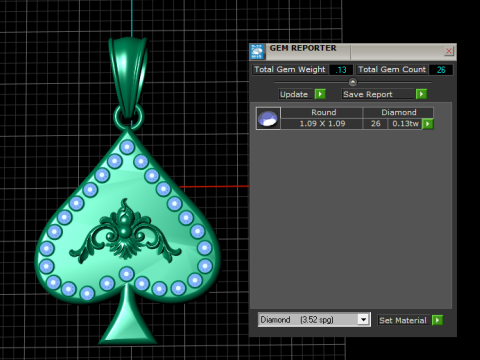The height and width of the screenshot is (360, 480).
Task: Click the Update button
Action: [x=295, y=94]
